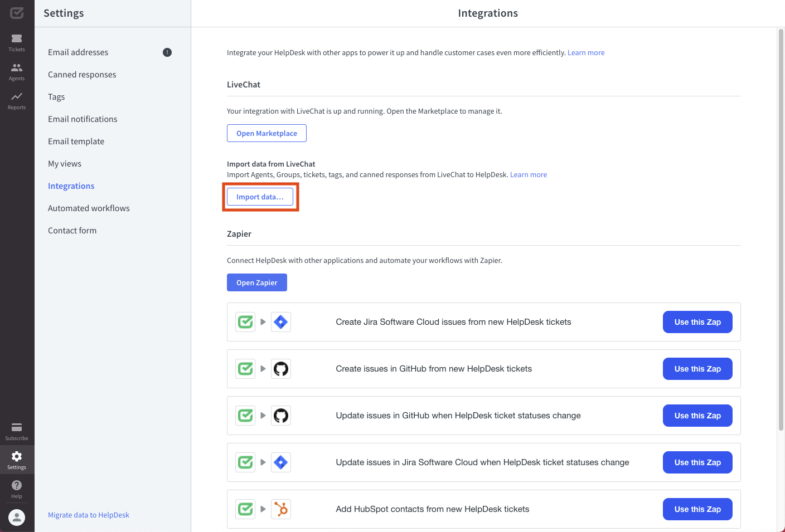The width and height of the screenshot is (785, 532).
Task: Click HelpDesk icon in Update Jira issues zap
Action: [x=245, y=462]
